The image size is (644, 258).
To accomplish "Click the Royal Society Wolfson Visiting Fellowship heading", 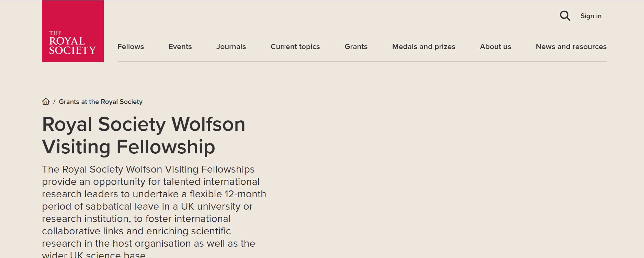I will pyautogui.click(x=144, y=135).
